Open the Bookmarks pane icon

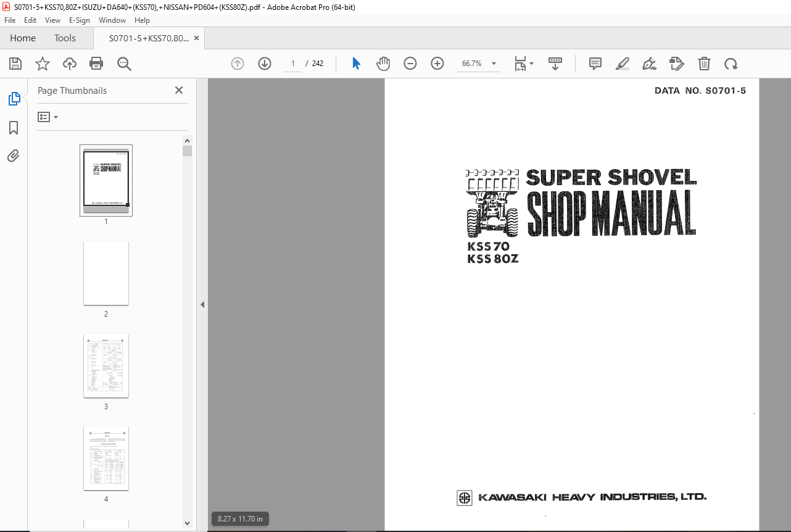(x=14, y=128)
